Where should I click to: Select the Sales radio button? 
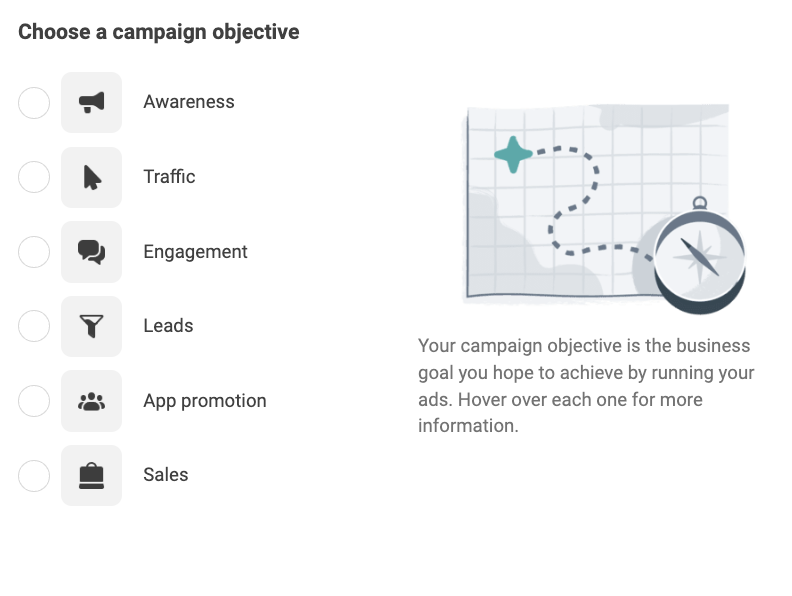(34, 475)
